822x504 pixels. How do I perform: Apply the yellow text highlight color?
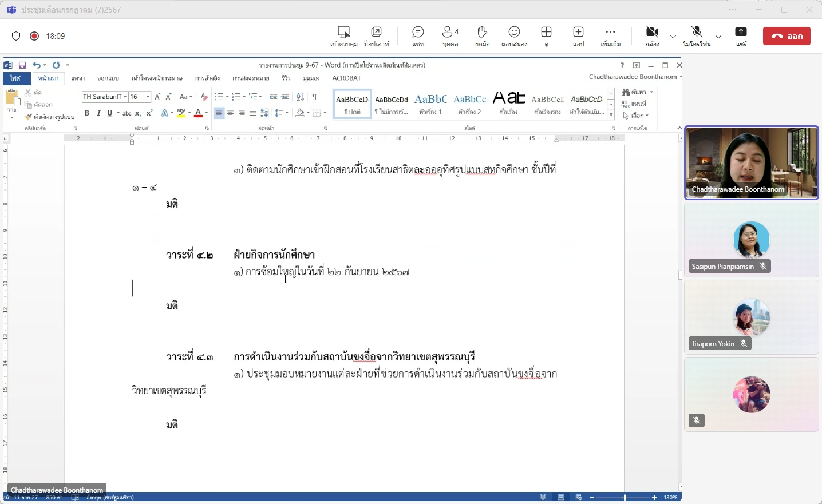pos(181,113)
